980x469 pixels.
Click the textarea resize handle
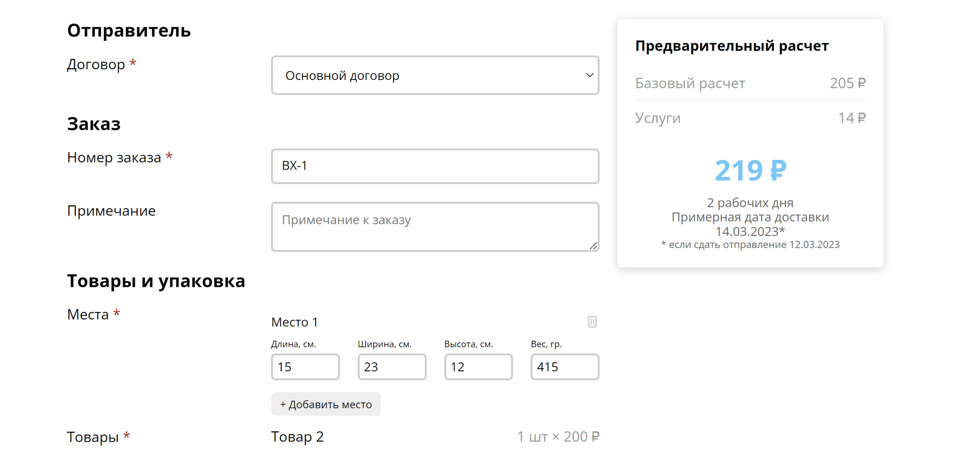593,246
